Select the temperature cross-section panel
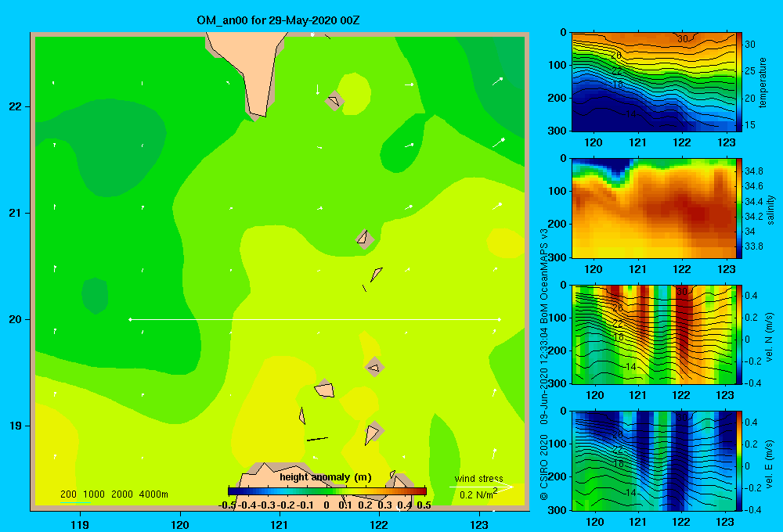Viewport: 783px width, 532px height. 654,82
